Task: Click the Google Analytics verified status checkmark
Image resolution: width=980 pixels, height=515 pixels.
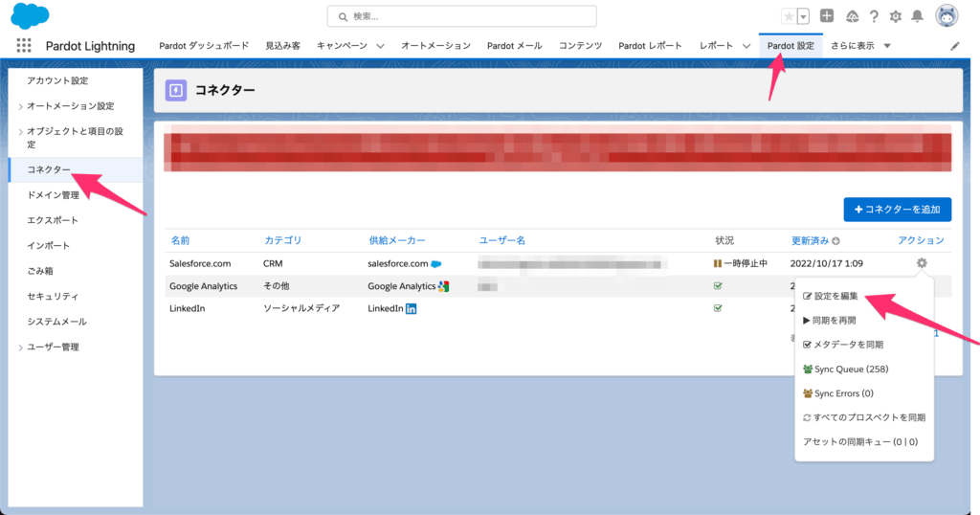Action: [718, 285]
